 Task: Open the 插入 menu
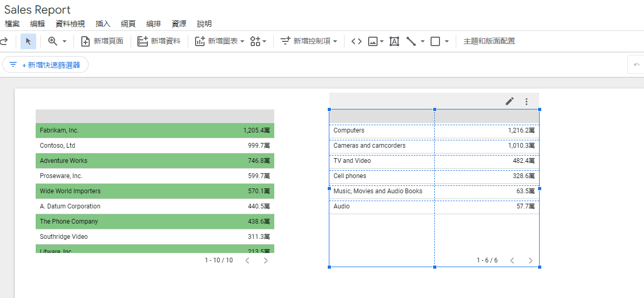103,24
